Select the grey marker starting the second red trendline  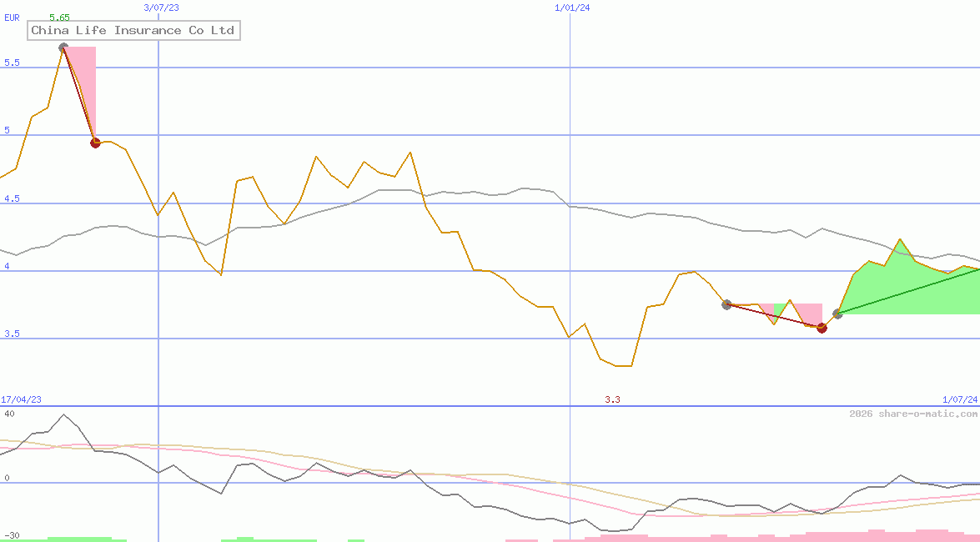point(726,304)
